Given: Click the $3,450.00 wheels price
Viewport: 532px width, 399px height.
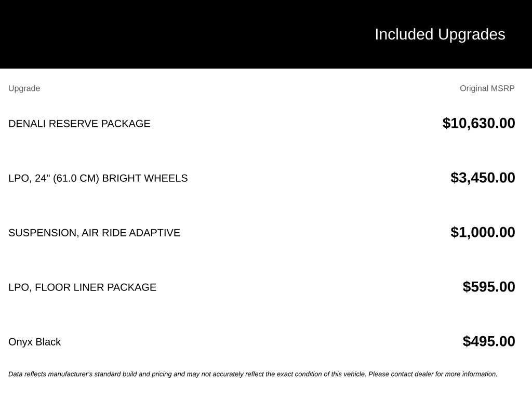Looking at the screenshot, I should (483, 178).
